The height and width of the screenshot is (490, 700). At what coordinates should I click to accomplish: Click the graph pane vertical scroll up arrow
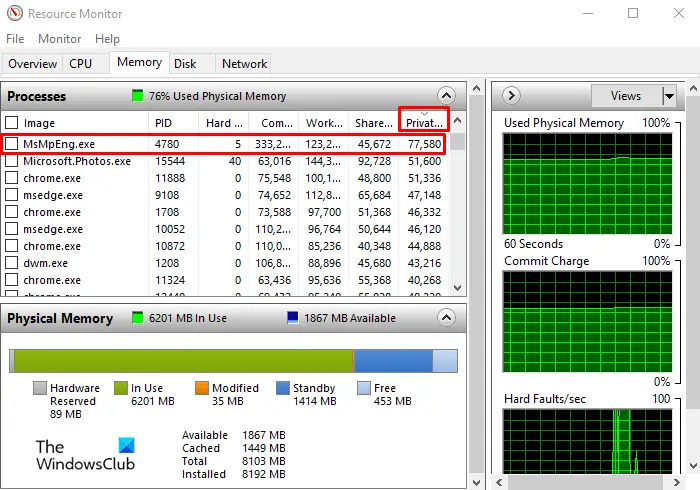[x=693, y=88]
